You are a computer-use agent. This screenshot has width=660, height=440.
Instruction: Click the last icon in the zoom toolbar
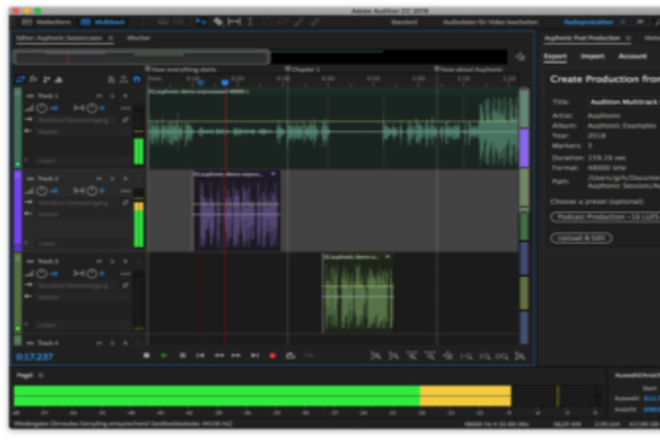tap(520, 356)
